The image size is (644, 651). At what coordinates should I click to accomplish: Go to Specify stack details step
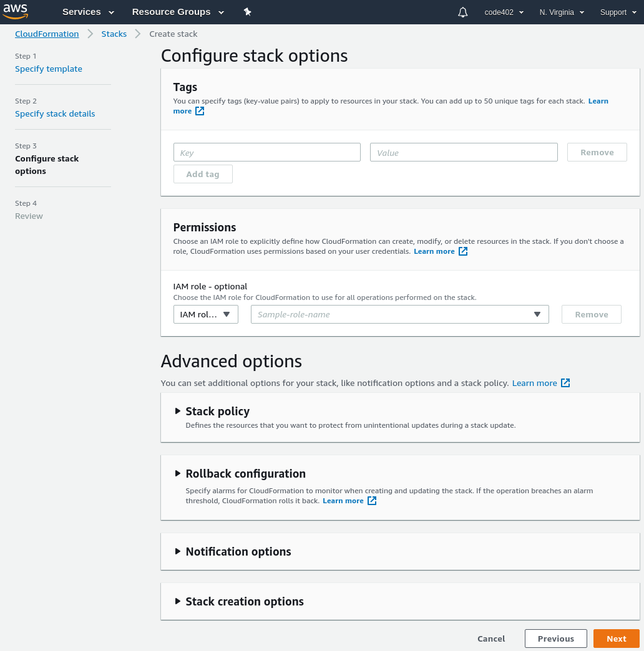point(55,113)
